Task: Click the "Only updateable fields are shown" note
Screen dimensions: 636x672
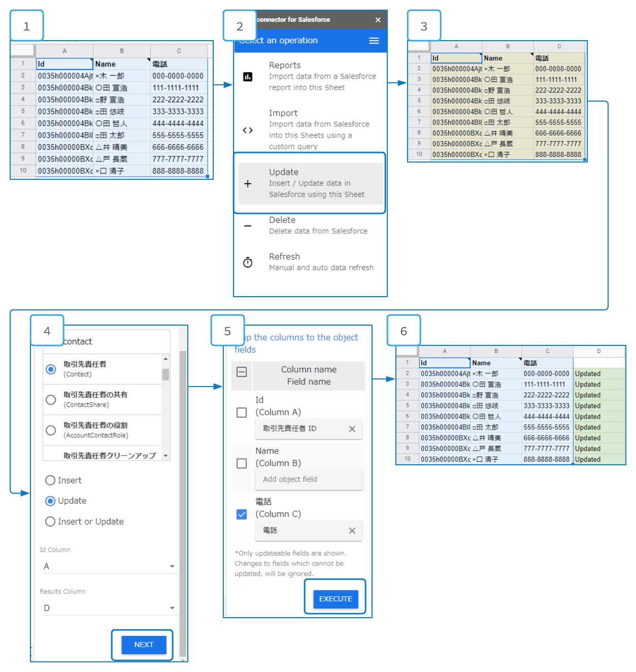Action: tap(290, 564)
